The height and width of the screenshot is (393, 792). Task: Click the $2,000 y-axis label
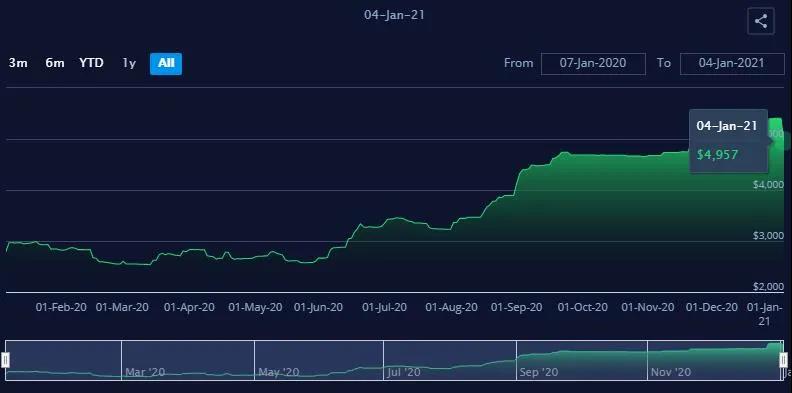coord(768,287)
